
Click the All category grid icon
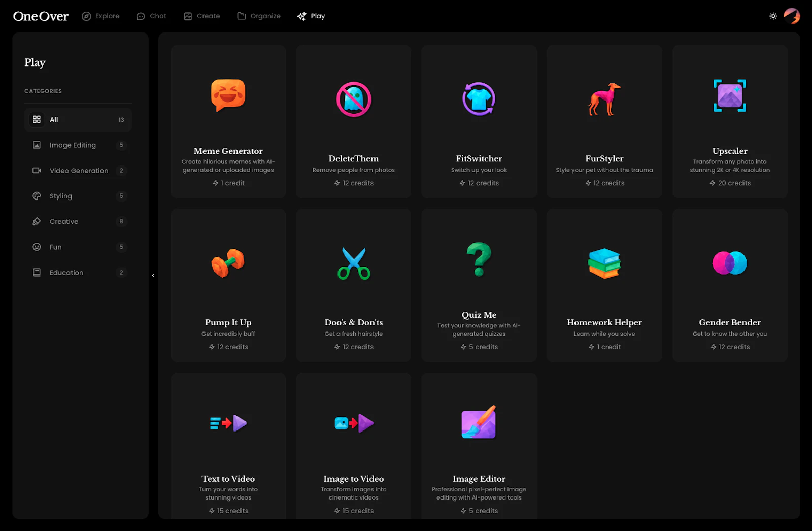(37, 119)
